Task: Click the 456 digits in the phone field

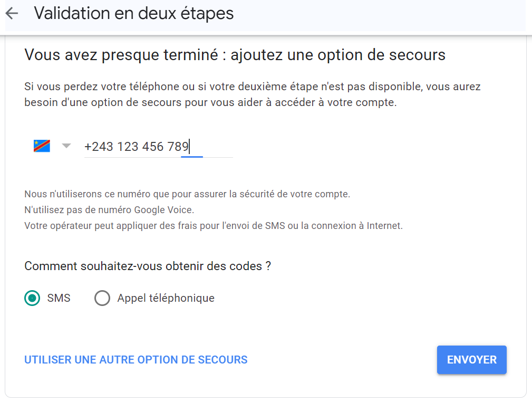Action: point(153,147)
